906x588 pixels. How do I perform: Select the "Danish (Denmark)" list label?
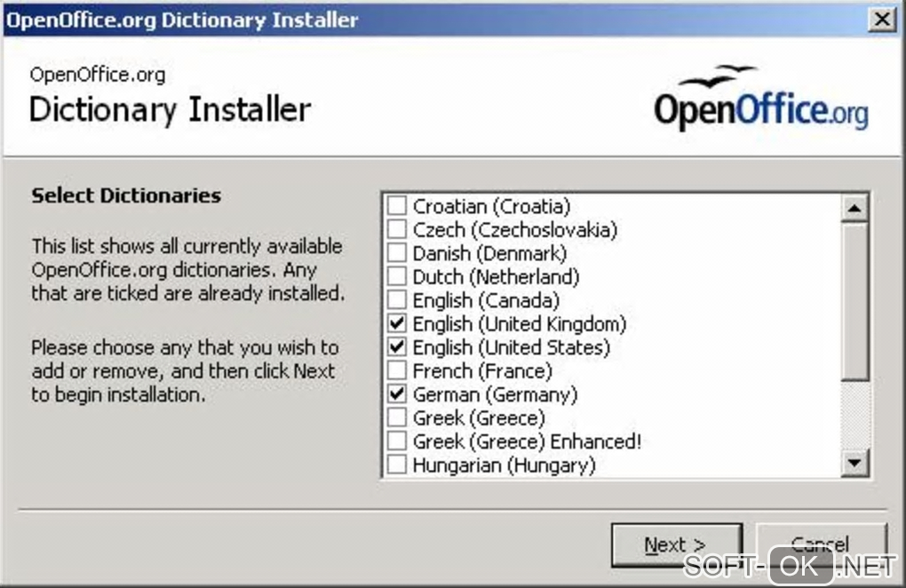490,253
